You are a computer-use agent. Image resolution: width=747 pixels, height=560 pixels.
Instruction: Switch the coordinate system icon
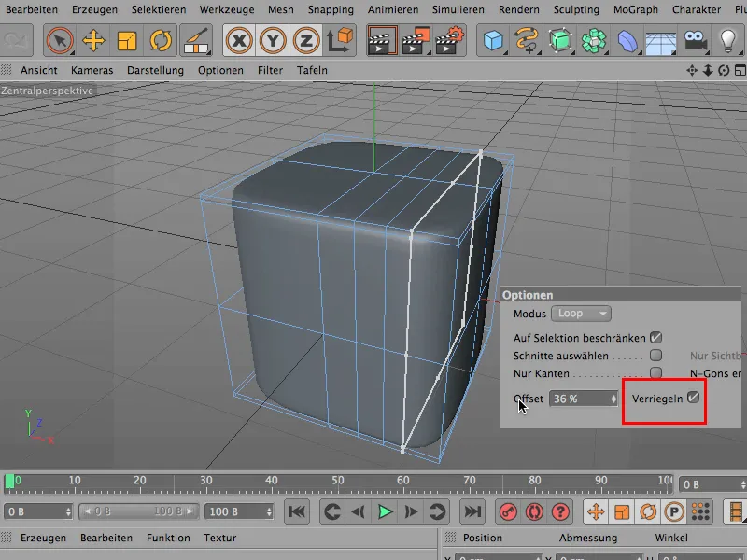point(340,40)
